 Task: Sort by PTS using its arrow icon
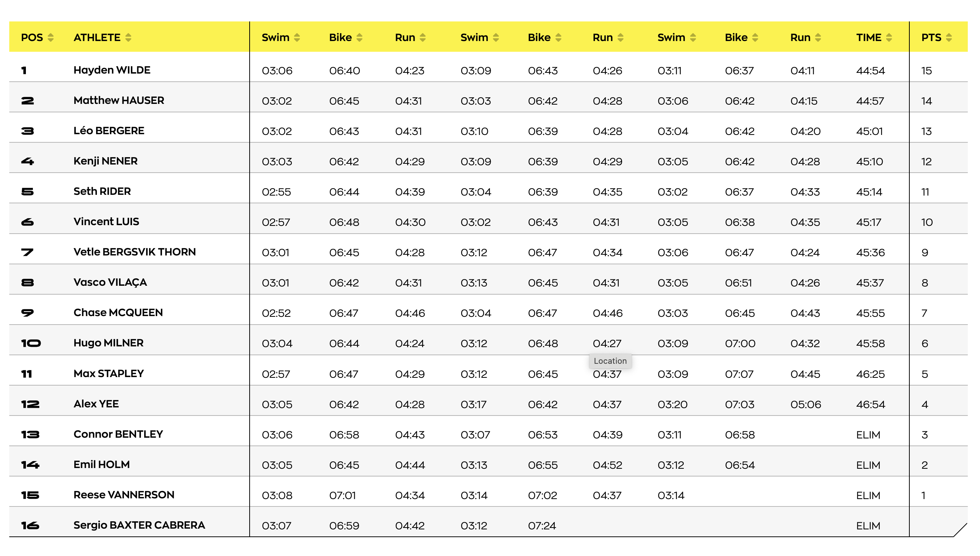tap(949, 37)
